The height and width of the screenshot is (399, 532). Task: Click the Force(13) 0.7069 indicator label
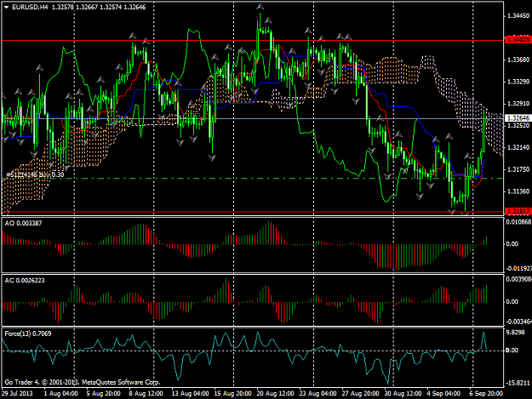tap(28, 333)
